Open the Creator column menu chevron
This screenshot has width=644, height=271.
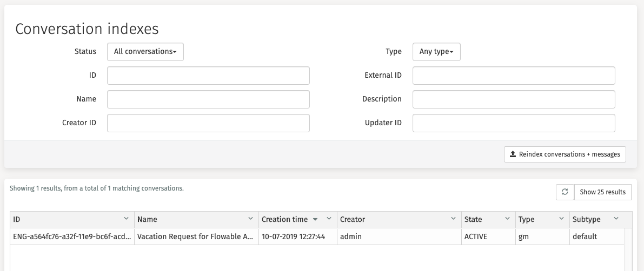[453, 219]
